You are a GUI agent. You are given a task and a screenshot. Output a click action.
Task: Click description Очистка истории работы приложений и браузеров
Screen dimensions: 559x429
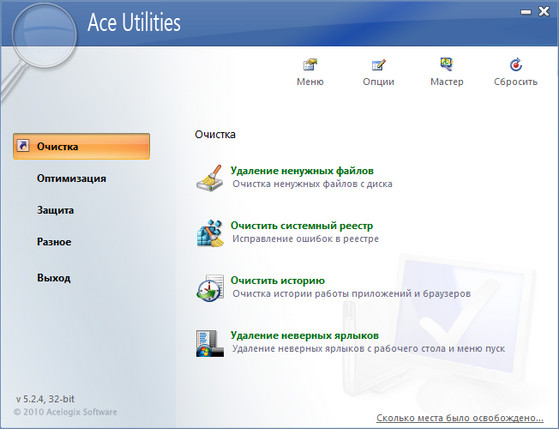[x=352, y=294]
